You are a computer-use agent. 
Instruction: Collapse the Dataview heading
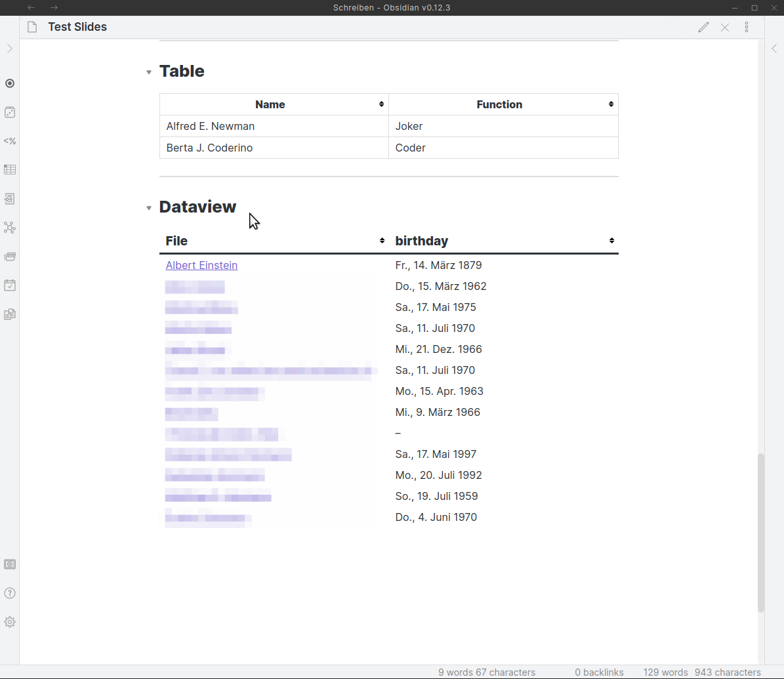pyautogui.click(x=149, y=207)
